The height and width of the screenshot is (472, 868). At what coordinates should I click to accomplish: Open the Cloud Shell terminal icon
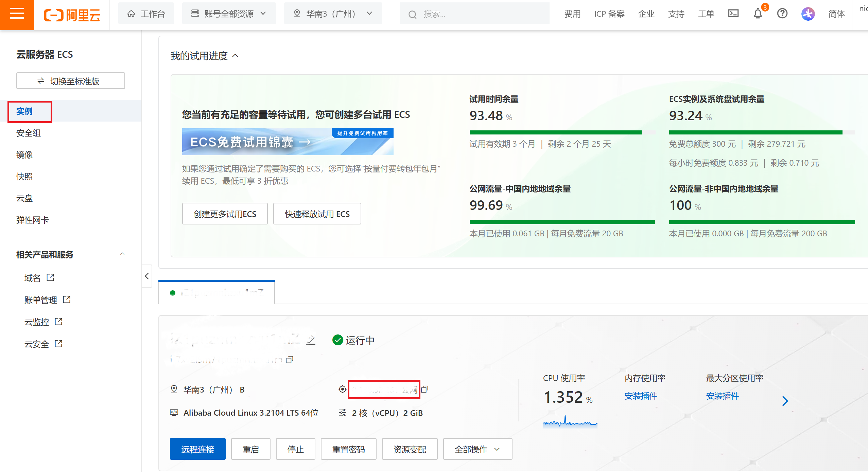click(733, 14)
